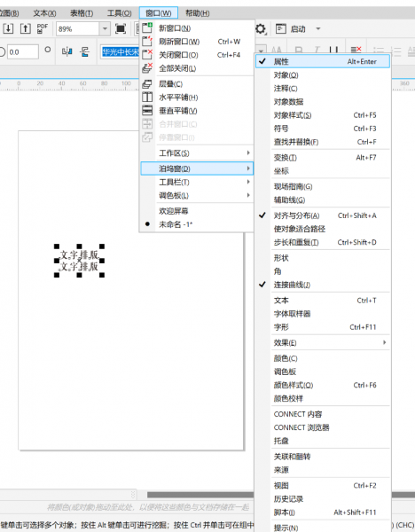Click the 0.0 rotation angle field

tap(23, 52)
